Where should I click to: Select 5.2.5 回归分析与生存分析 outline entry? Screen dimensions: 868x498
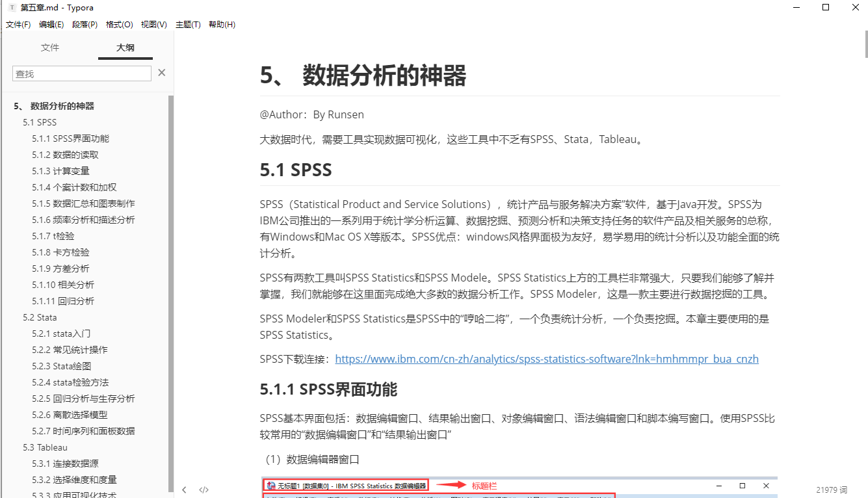pos(84,399)
